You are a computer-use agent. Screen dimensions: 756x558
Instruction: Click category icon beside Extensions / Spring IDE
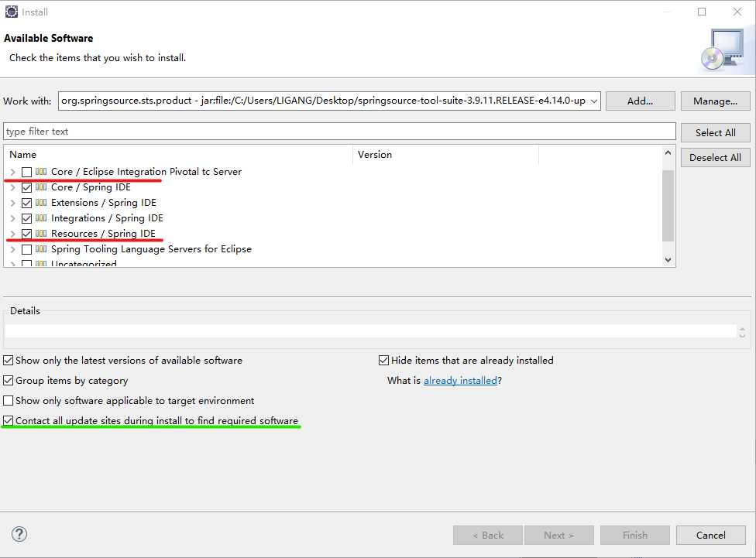(41, 203)
